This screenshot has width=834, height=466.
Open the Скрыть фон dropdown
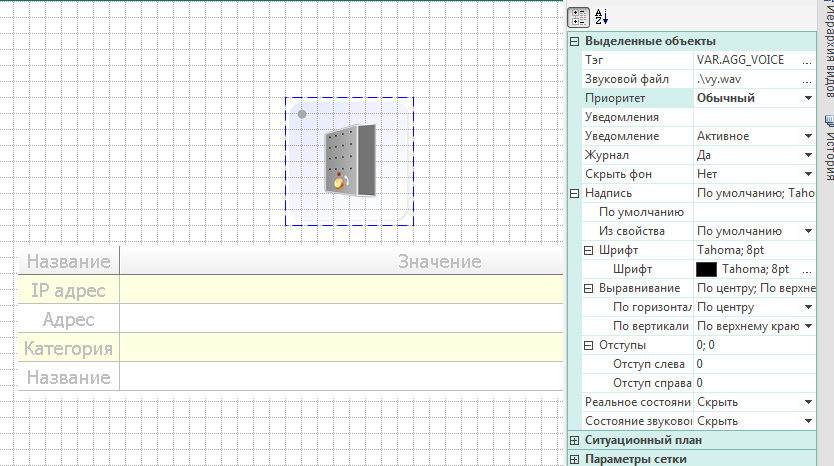pos(807,174)
